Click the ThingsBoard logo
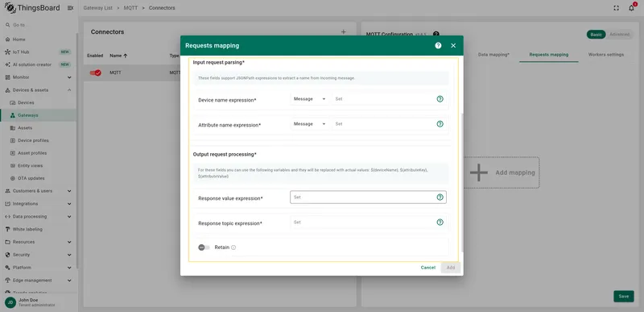 pyautogui.click(x=32, y=8)
